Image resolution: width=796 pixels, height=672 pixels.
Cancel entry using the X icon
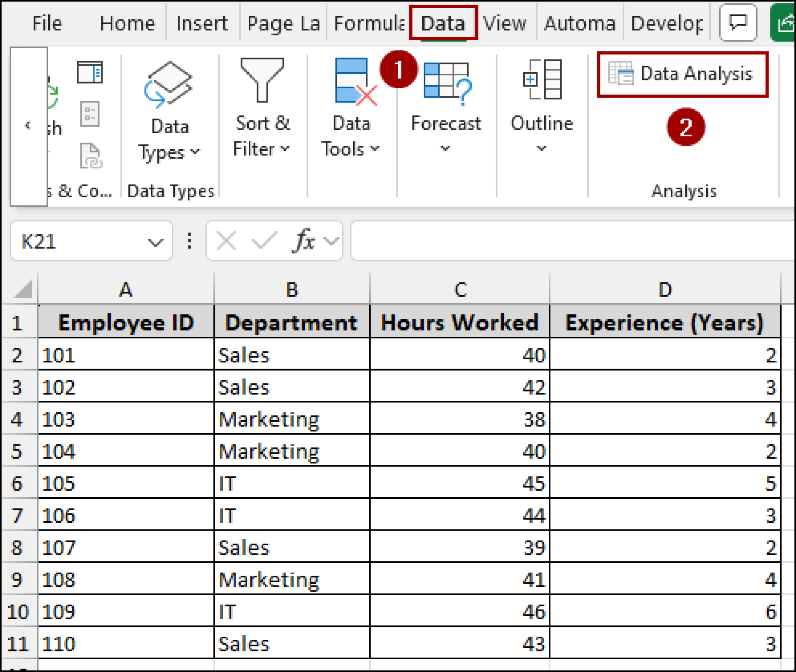pyautogui.click(x=226, y=241)
